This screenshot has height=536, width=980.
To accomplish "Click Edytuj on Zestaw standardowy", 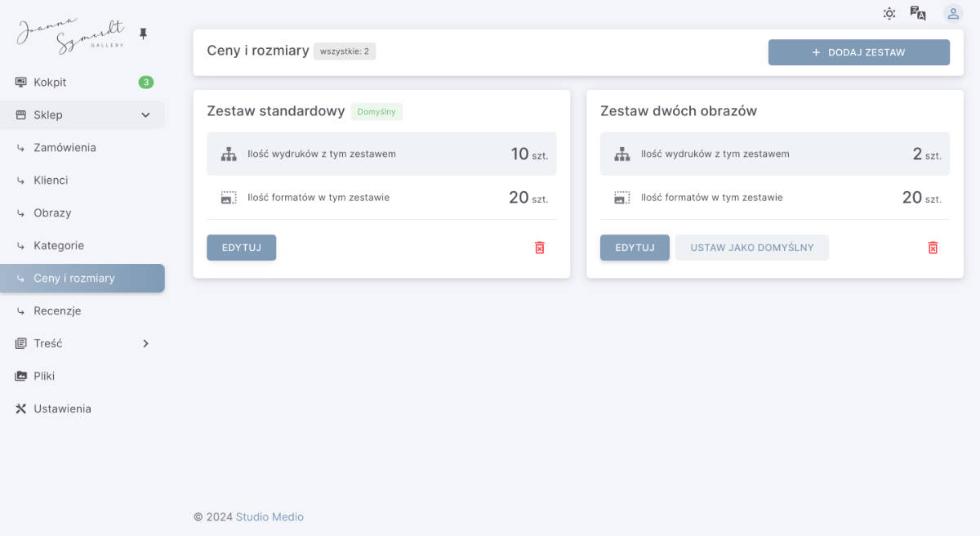I will coord(242,248).
